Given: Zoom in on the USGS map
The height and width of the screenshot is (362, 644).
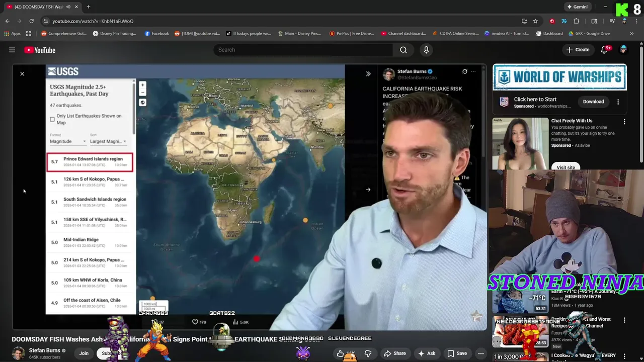Looking at the screenshot, I should tap(142, 85).
